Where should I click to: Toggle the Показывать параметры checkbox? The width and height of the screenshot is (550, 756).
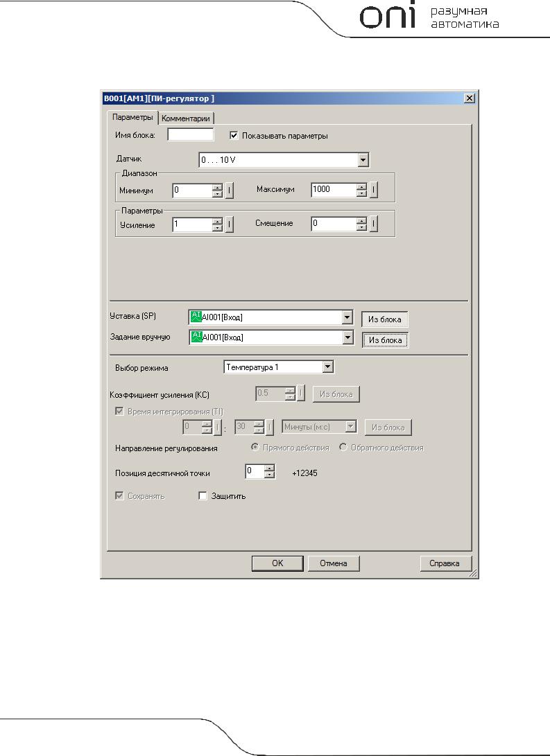pyautogui.click(x=234, y=136)
